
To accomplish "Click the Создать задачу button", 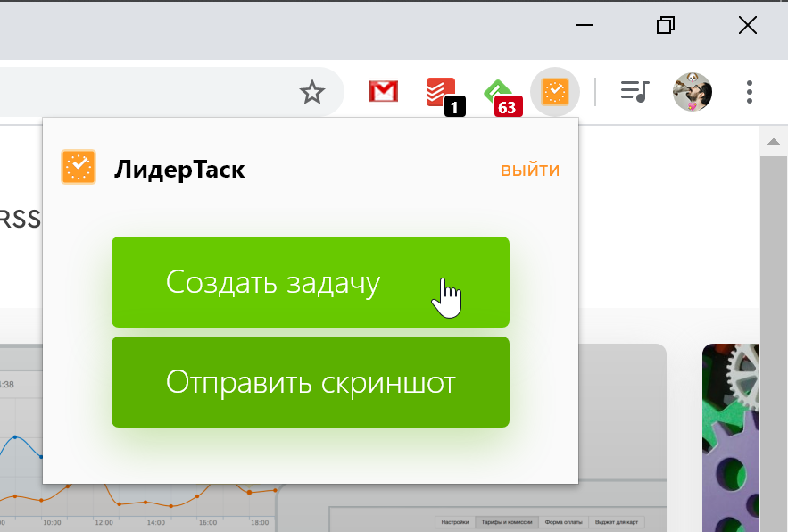I will [311, 282].
